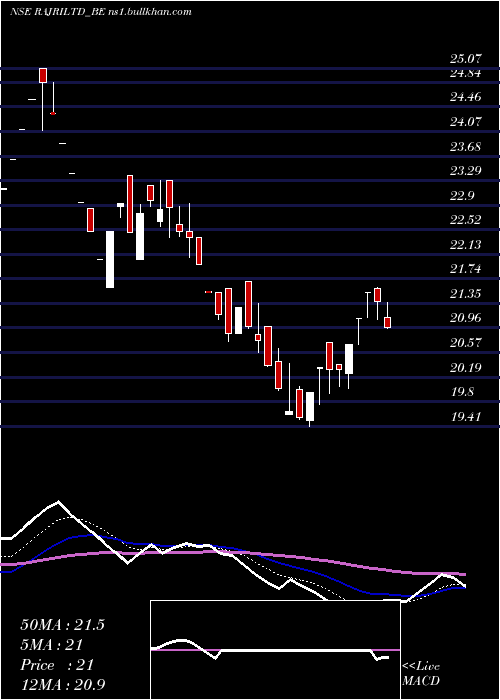Select the 19.8 price axis label
Screen dimensions: 500x700
(462, 392)
